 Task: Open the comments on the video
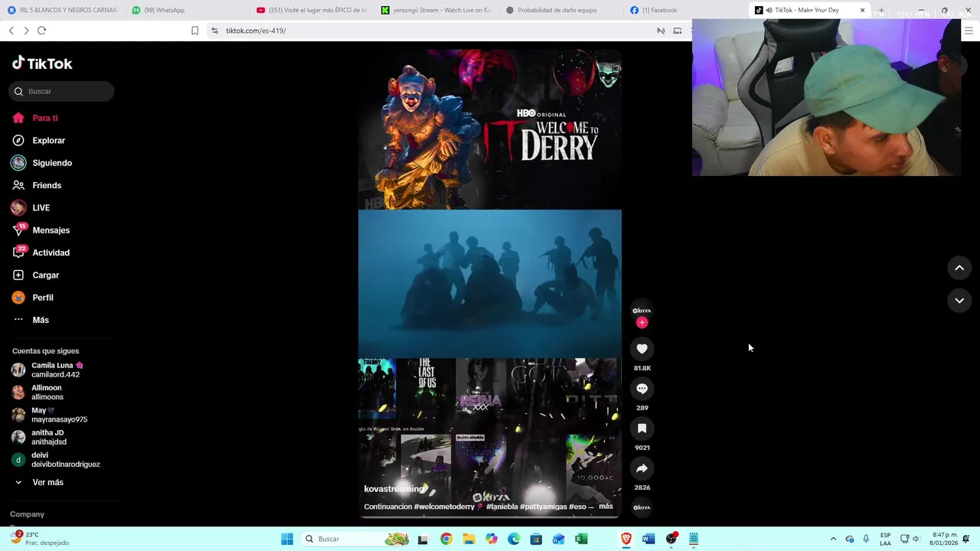point(642,389)
